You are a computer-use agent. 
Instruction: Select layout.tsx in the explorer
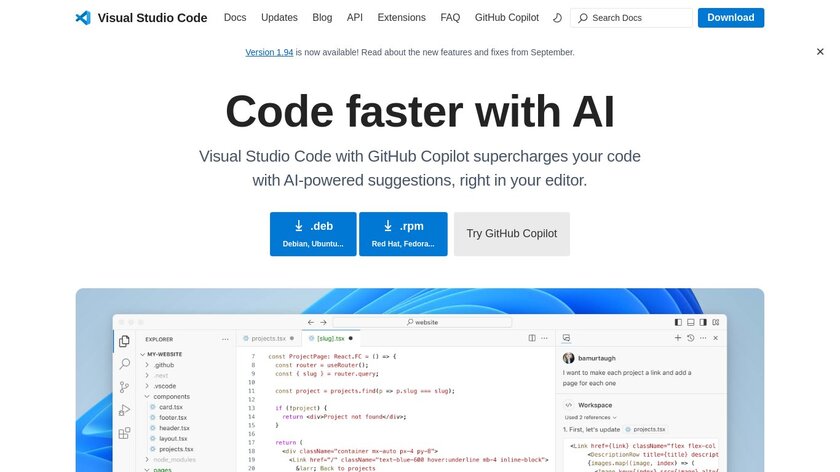coord(173,438)
